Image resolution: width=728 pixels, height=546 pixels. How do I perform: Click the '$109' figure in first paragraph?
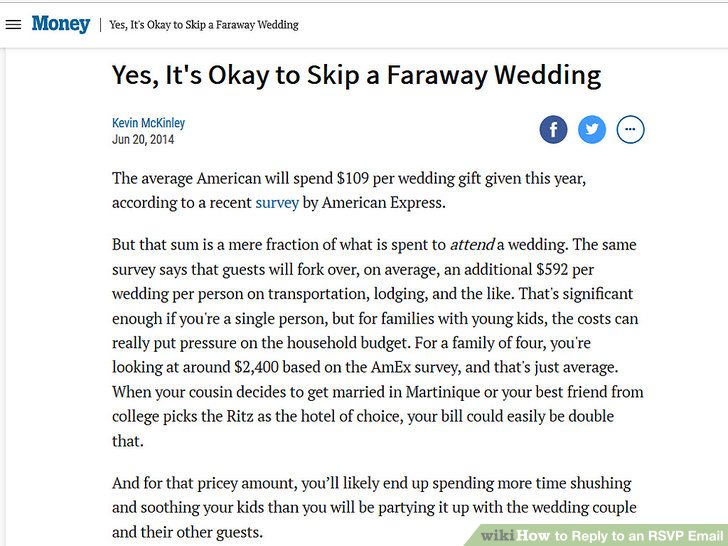(353, 178)
